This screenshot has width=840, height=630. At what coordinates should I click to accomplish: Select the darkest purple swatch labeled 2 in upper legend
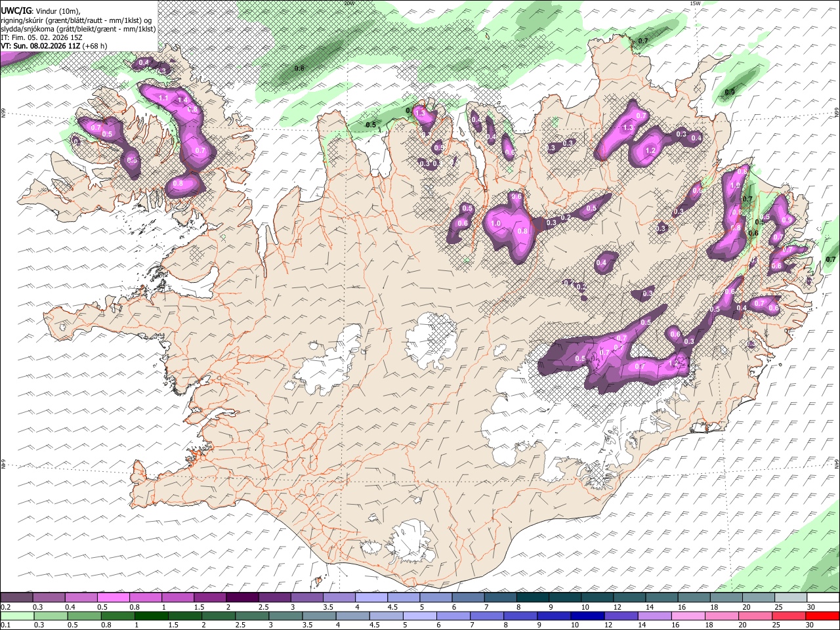[242, 598]
